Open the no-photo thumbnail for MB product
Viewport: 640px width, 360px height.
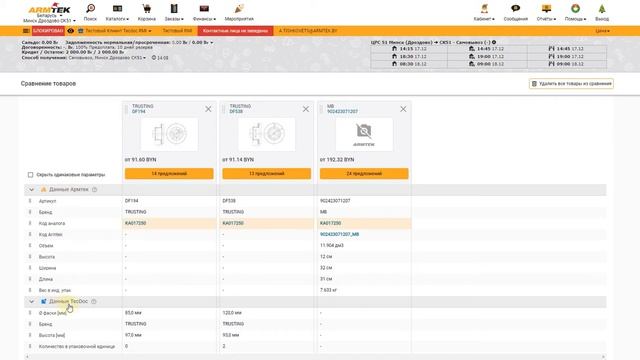(364, 134)
